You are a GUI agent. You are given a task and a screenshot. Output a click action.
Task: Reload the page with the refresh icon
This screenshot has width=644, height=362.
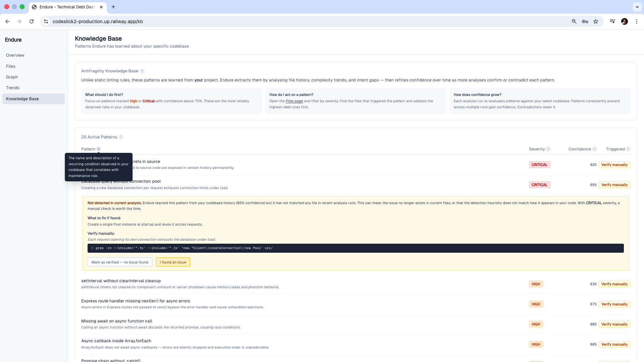click(x=32, y=21)
